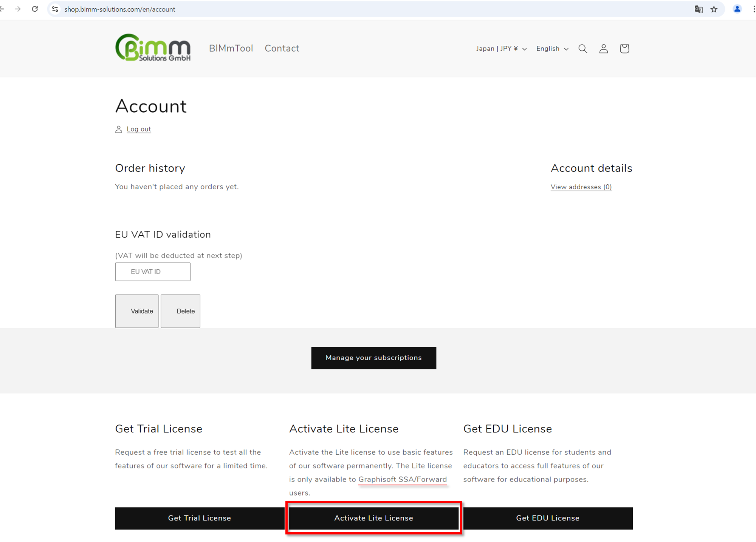Click the Account page heading
The width and height of the screenshot is (756, 542).
151,106
